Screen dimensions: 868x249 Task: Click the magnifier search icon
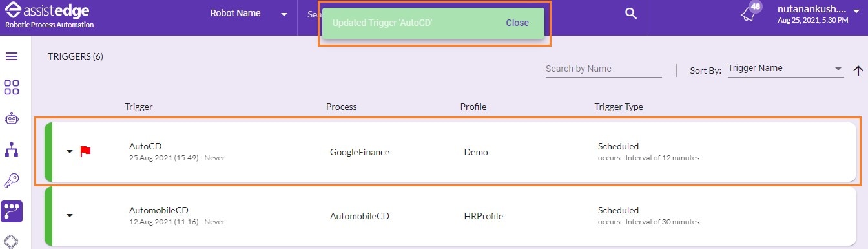tap(631, 14)
